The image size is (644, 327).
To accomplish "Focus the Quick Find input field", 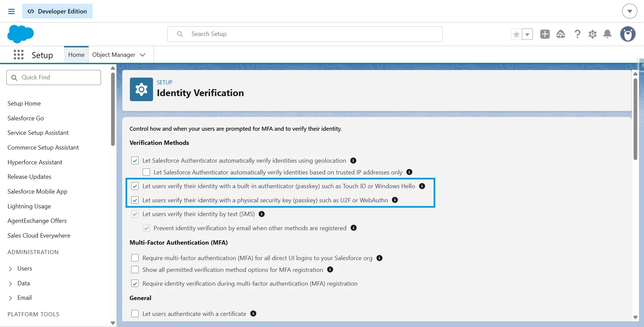I will (x=54, y=77).
